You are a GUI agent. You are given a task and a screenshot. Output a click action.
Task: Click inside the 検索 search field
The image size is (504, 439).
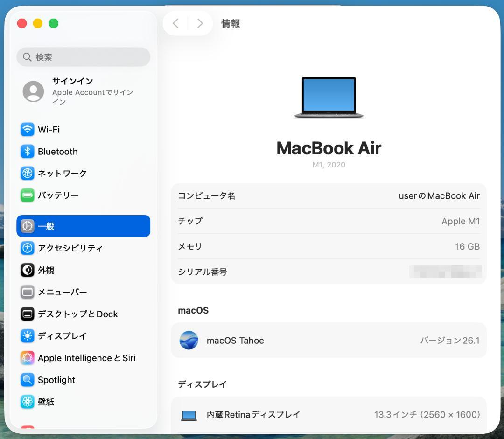click(x=83, y=57)
